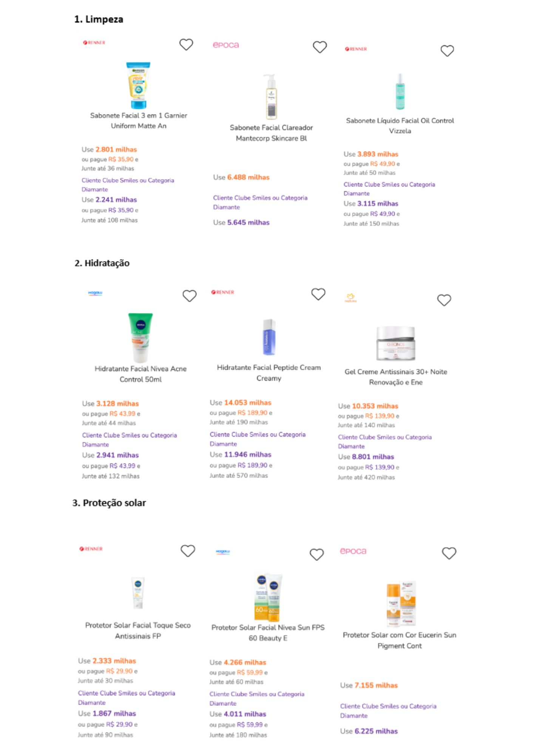Toggle heart for Vizzela Oil Control soap
This screenshot has height=756, width=534.
pyautogui.click(x=447, y=51)
